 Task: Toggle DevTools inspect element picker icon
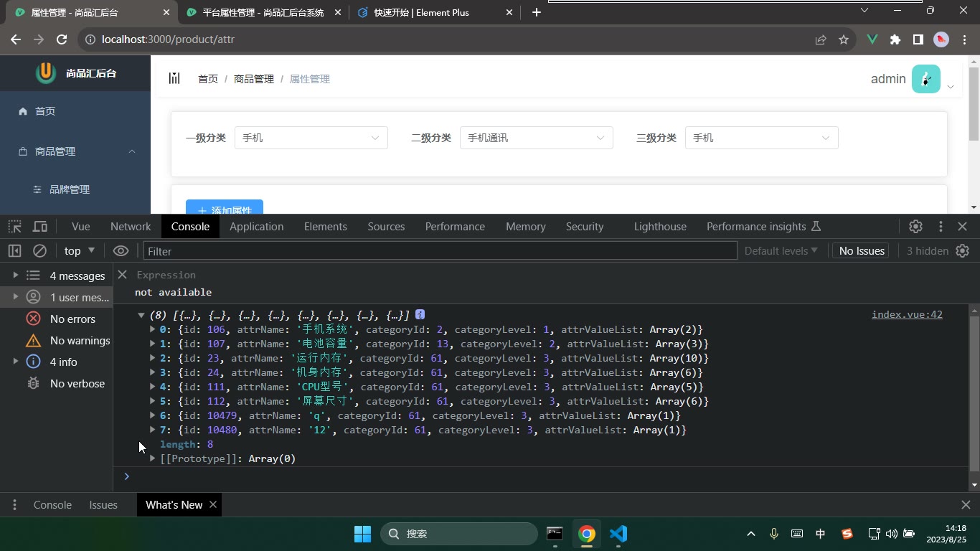[14, 226]
